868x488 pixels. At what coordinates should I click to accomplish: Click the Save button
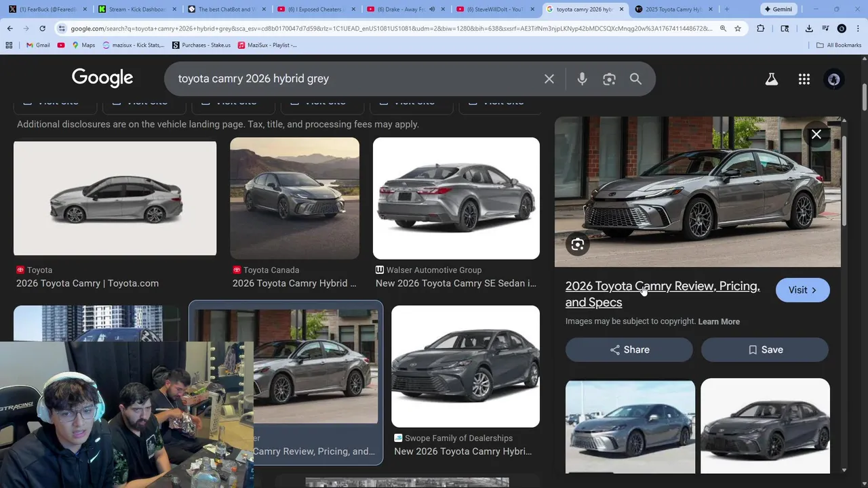(765, 350)
